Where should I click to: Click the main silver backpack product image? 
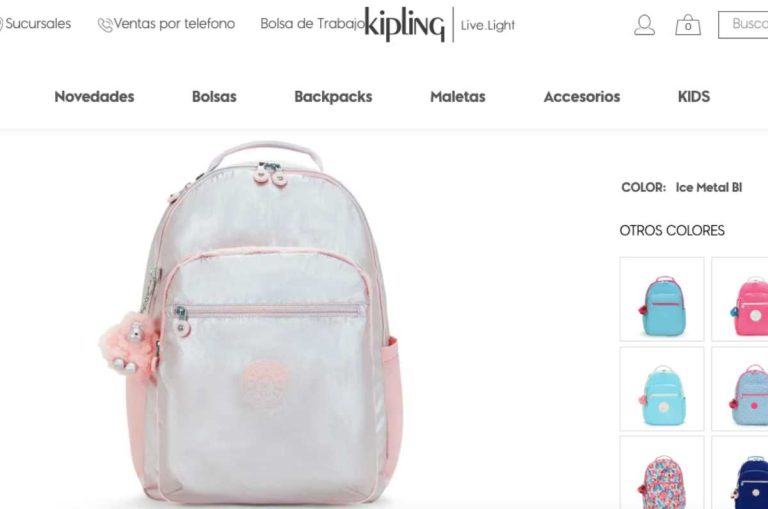[x=252, y=323]
